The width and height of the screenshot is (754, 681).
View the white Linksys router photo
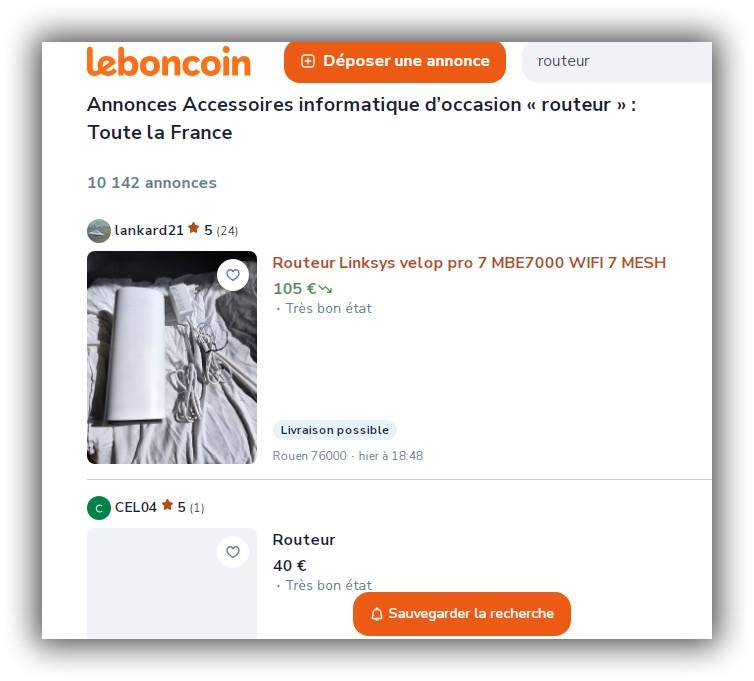[172, 357]
